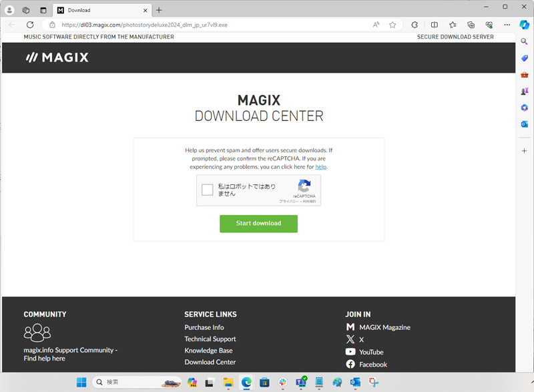Open the sidebar Shopping tag icon
This screenshot has width=534, height=392.
(525, 58)
